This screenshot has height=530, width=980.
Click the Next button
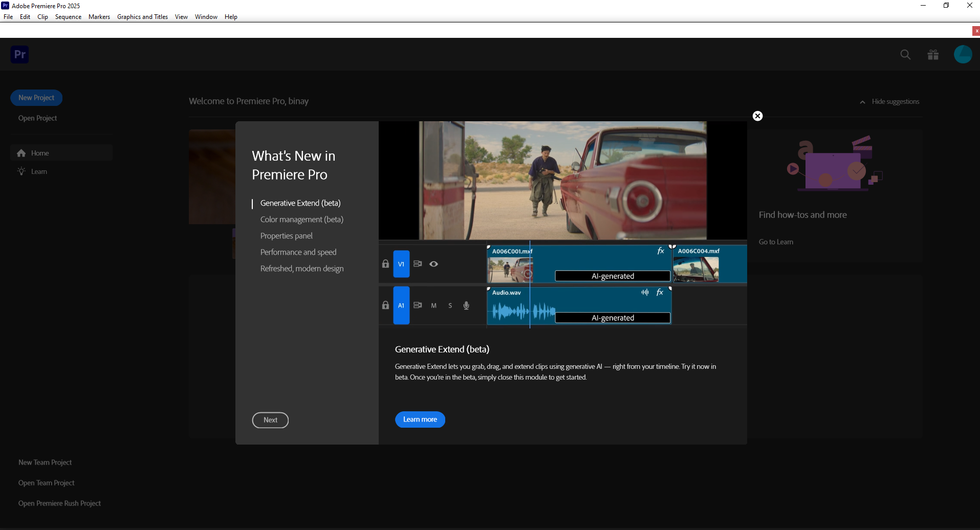(x=270, y=420)
